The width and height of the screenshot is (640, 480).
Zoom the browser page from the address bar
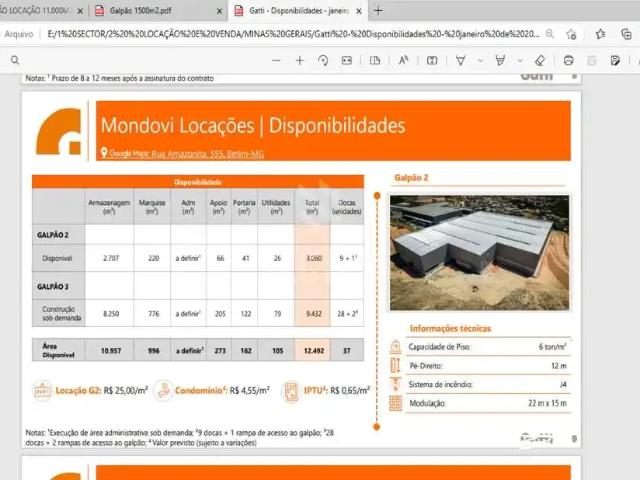[x=550, y=34]
